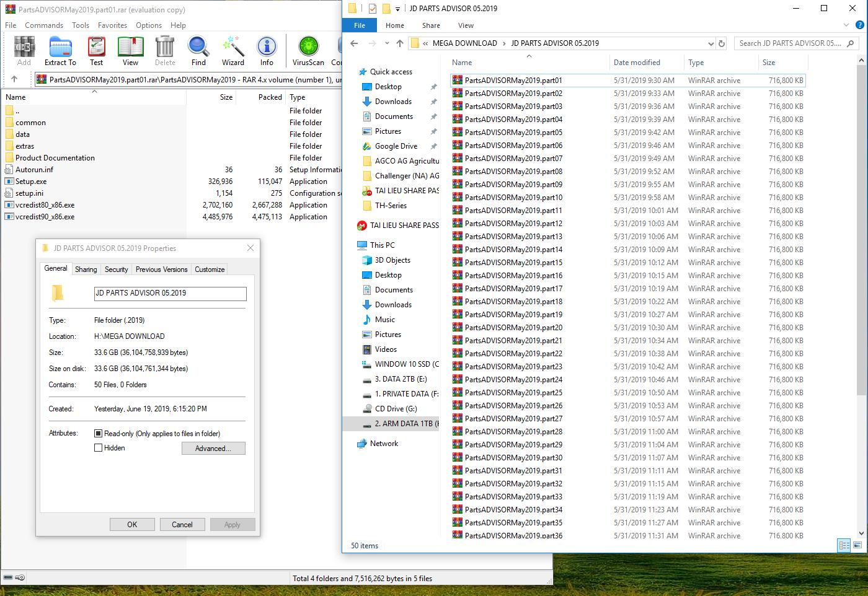Click the folder name field in Properties
This screenshot has height=596, width=868.
tap(170, 293)
